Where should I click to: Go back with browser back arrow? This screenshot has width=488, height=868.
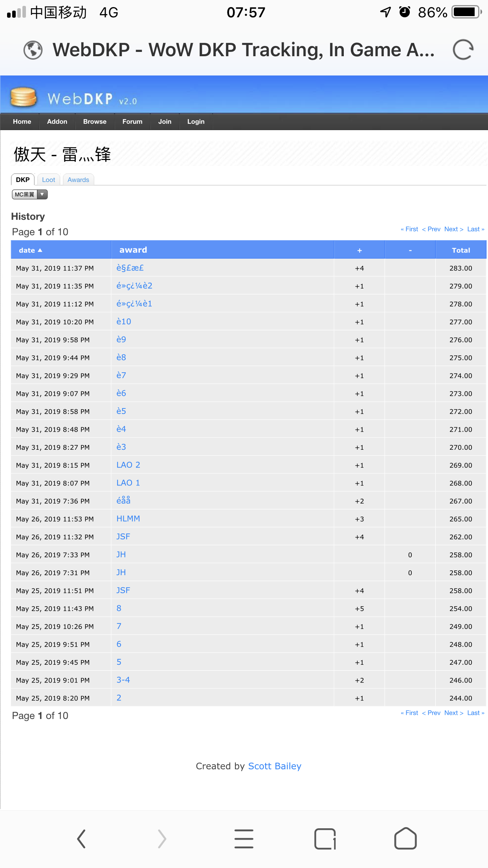(x=81, y=839)
